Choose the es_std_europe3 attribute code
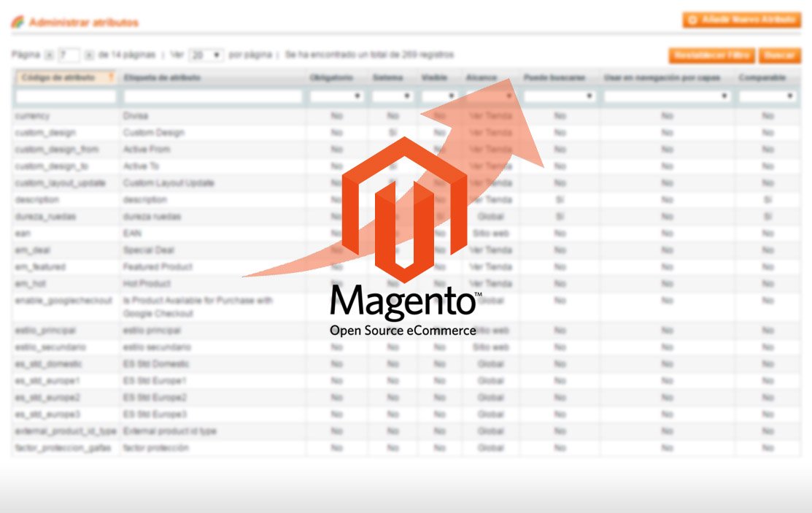 click(x=47, y=414)
